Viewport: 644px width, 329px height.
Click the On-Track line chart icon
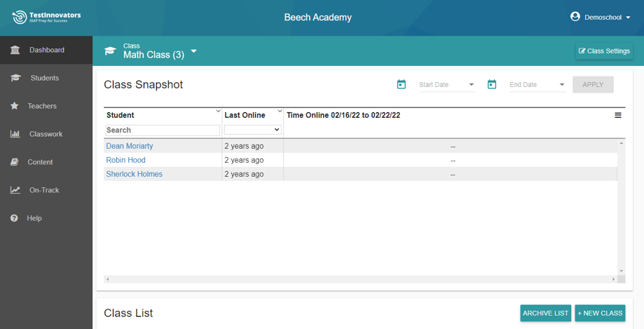15,190
